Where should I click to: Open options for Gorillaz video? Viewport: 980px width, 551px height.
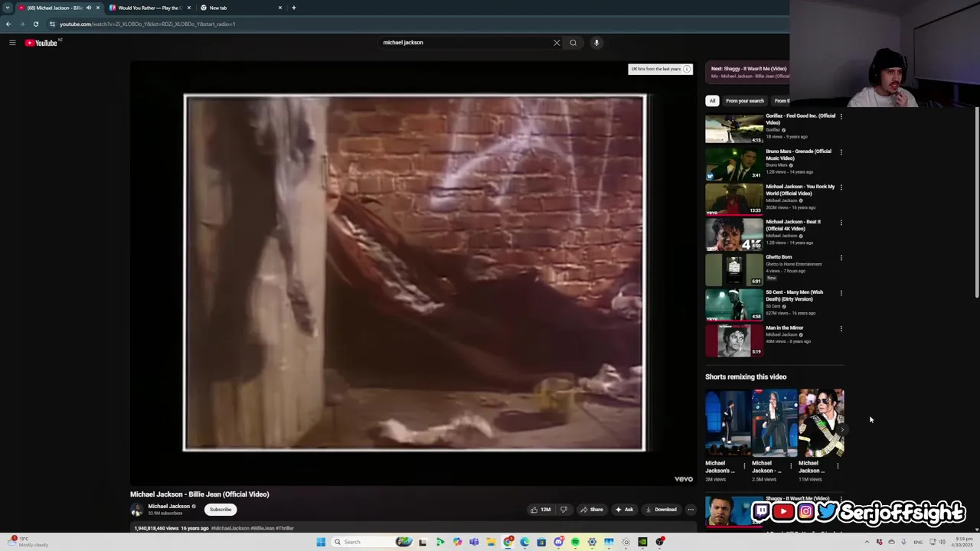pos(841,116)
